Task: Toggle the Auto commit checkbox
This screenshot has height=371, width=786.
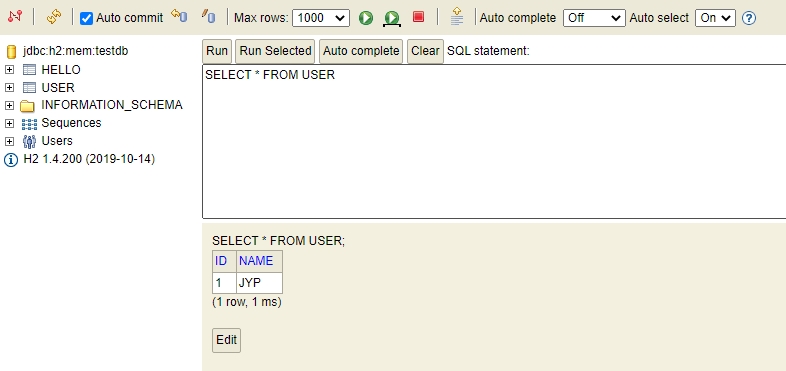Action: (87, 19)
